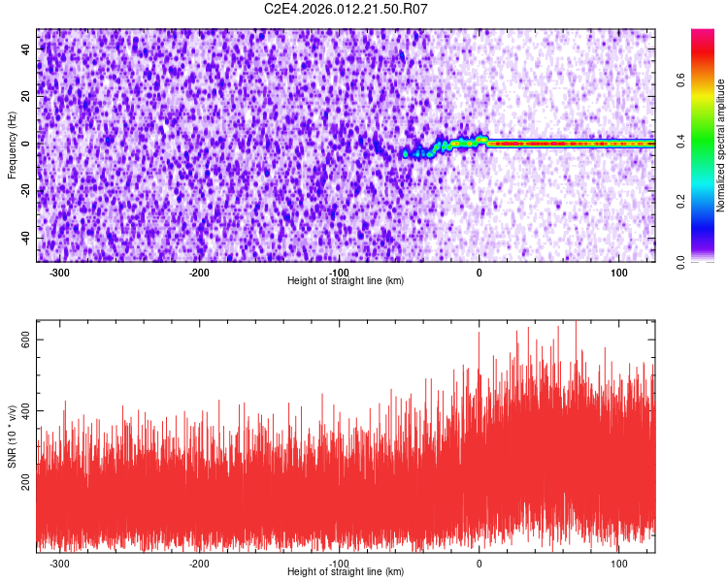
Task: Click the -200 tick label under the SNR plot
Action: [x=199, y=563]
